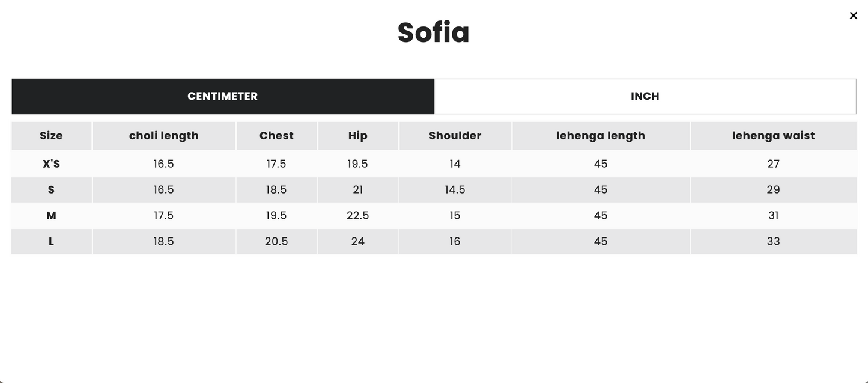Click the S size row label
Image resolution: width=868 pixels, height=383 pixels.
[x=51, y=189]
